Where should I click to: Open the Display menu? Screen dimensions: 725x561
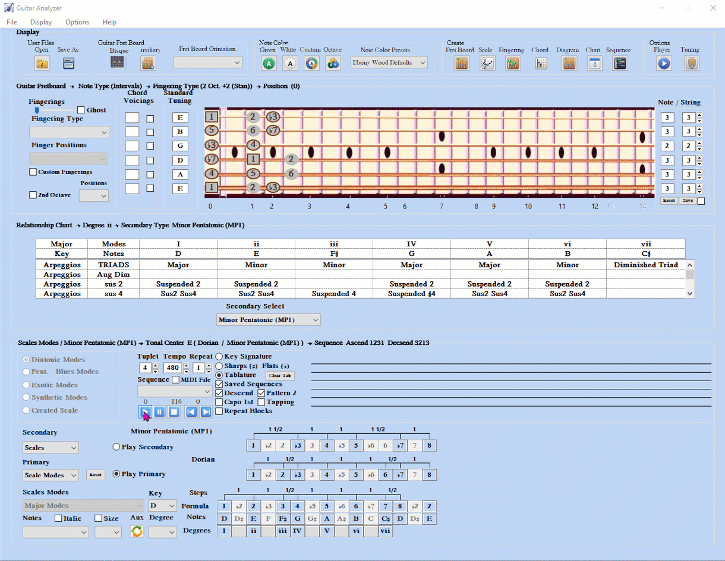41,22
